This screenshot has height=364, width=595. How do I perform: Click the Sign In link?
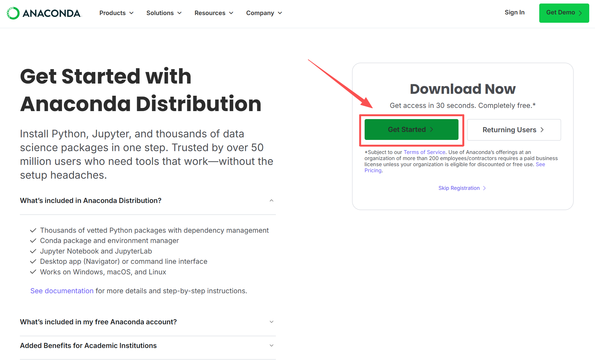click(x=515, y=12)
